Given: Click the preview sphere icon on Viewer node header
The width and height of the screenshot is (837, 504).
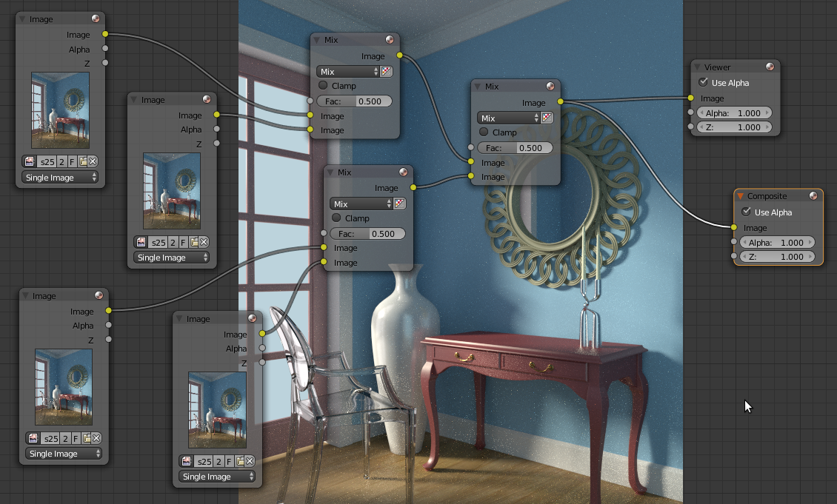Looking at the screenshot, I should (x=771, y=67).
